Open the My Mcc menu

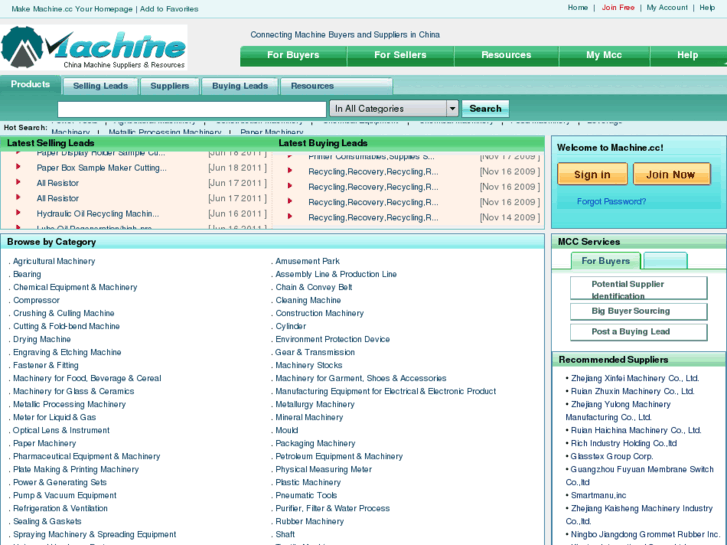604,55
